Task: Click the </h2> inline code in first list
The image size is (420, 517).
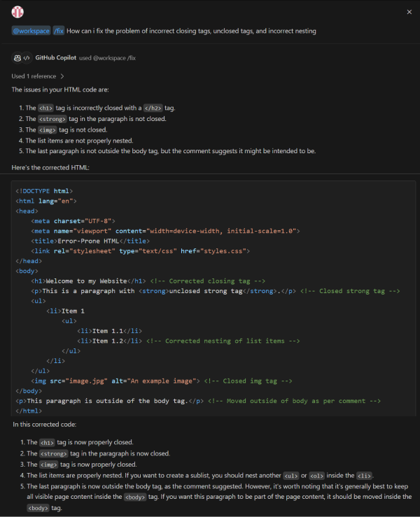Action: [x=152, y=108]
